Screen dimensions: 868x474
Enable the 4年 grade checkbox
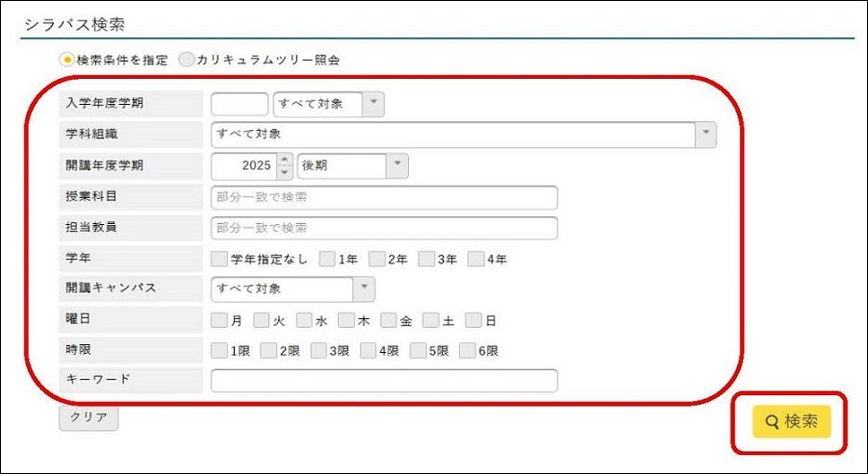(475, 259)
